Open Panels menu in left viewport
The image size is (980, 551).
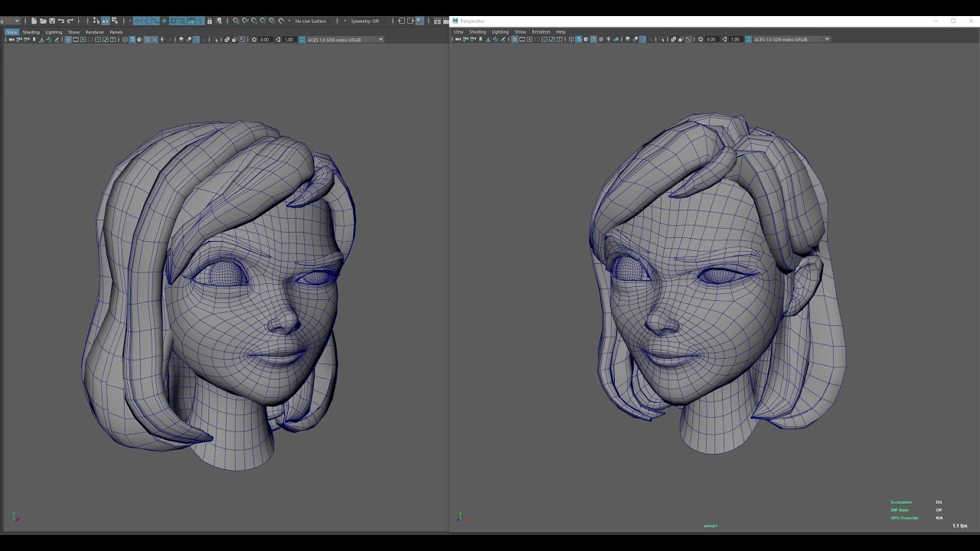click(x=116, y=32)
